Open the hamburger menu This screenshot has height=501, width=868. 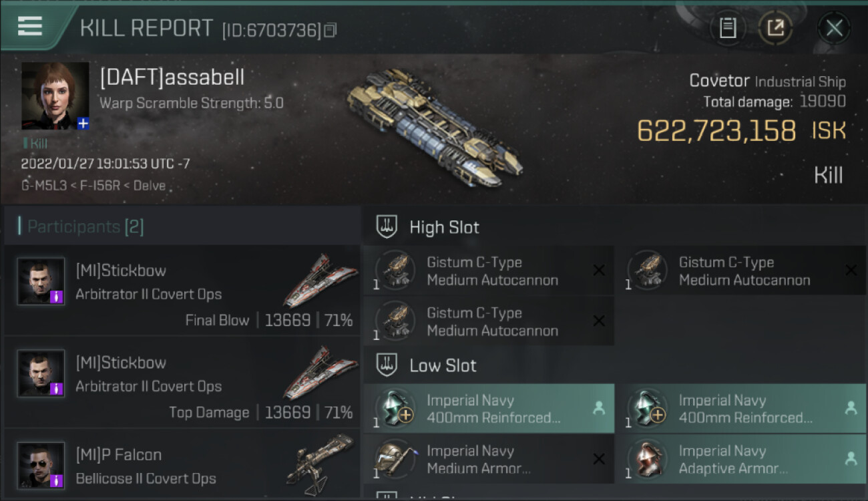[30, 26]
